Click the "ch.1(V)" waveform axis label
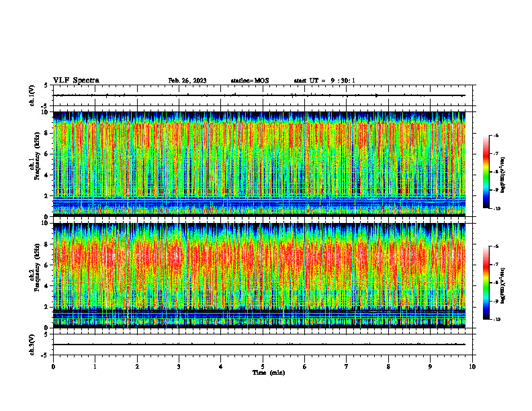Screen dimensions: 532x411 32,95
